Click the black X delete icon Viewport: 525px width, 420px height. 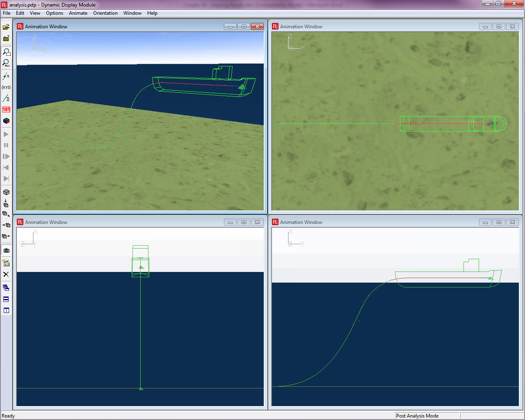(6, 274)
